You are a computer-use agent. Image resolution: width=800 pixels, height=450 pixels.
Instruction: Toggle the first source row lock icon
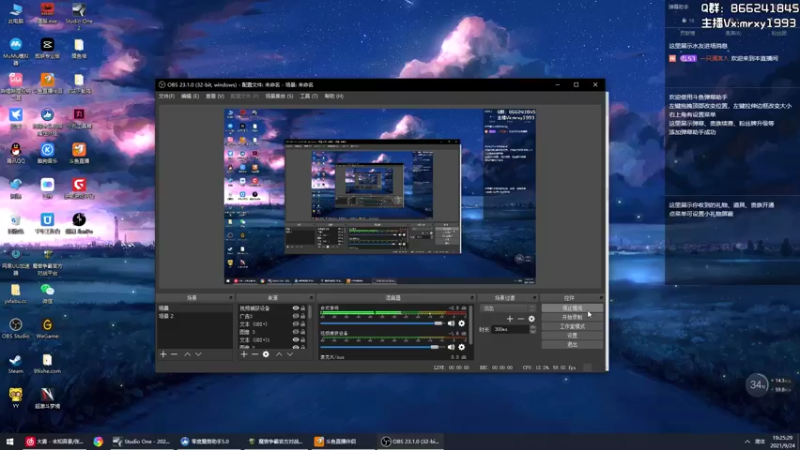[x=303, y=308]
